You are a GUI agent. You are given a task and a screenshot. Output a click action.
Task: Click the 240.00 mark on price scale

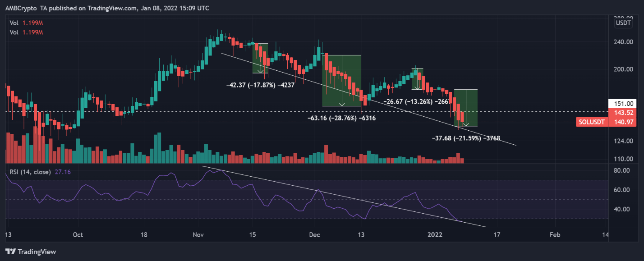[625, 42]
